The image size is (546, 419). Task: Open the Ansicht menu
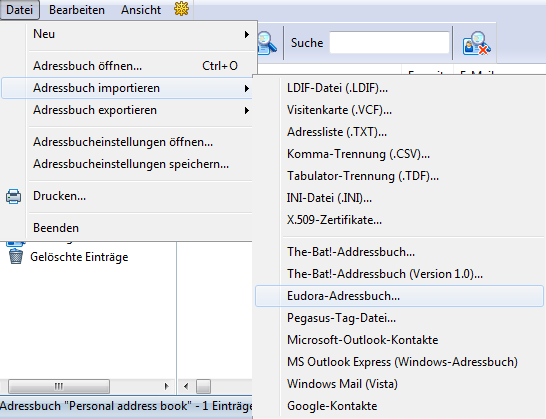pyautogui.click(x=141, y=10)
